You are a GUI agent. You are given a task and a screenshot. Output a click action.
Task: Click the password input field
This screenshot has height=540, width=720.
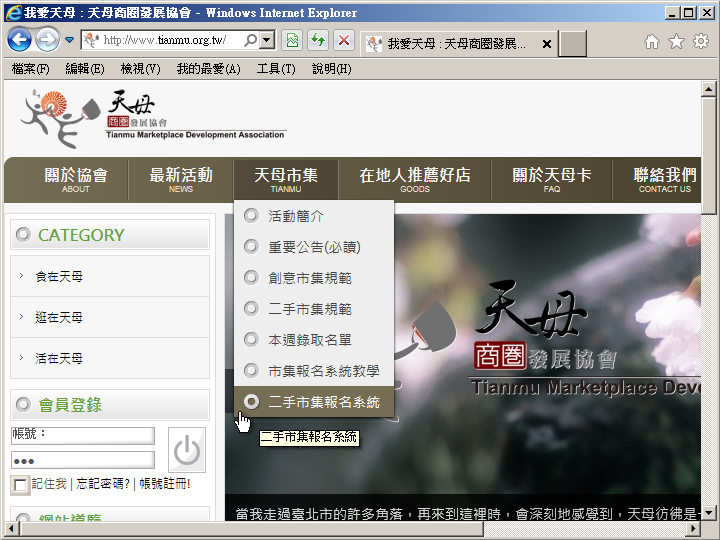pos(82,460)
